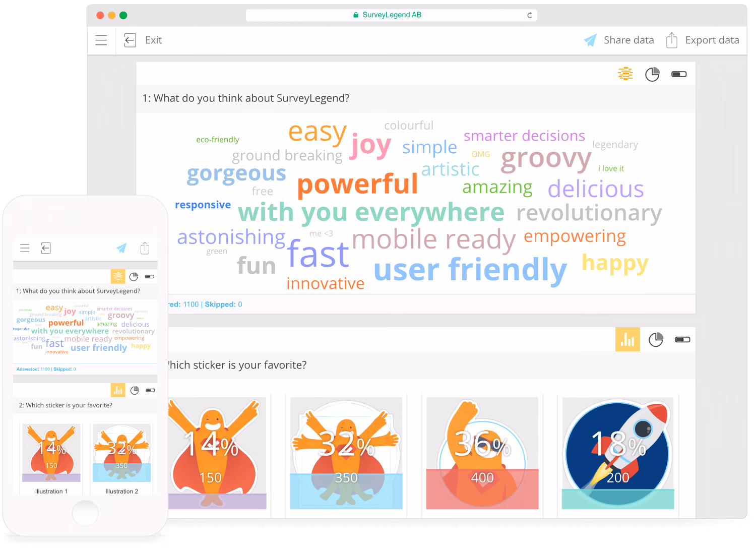Switch desktop question 1 to pie chart view
756x551 pixels.
[x=653, y=74]
